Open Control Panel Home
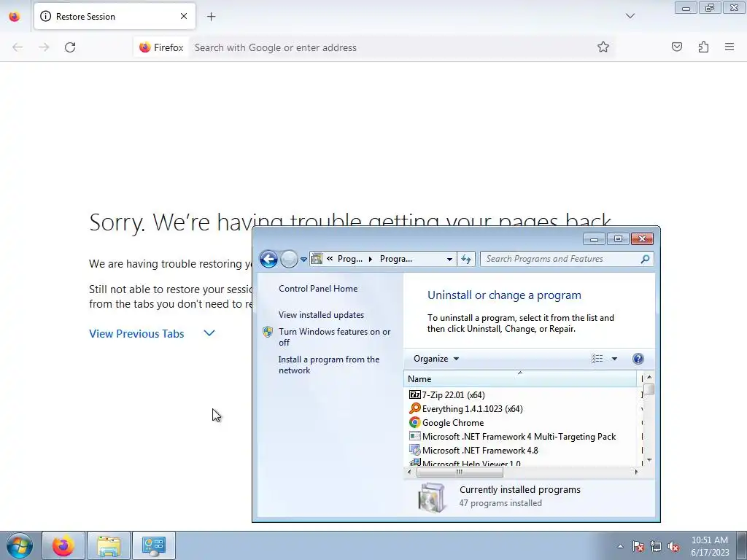The height and width of the screenshot is (560, 747). (x=318, y=289)
